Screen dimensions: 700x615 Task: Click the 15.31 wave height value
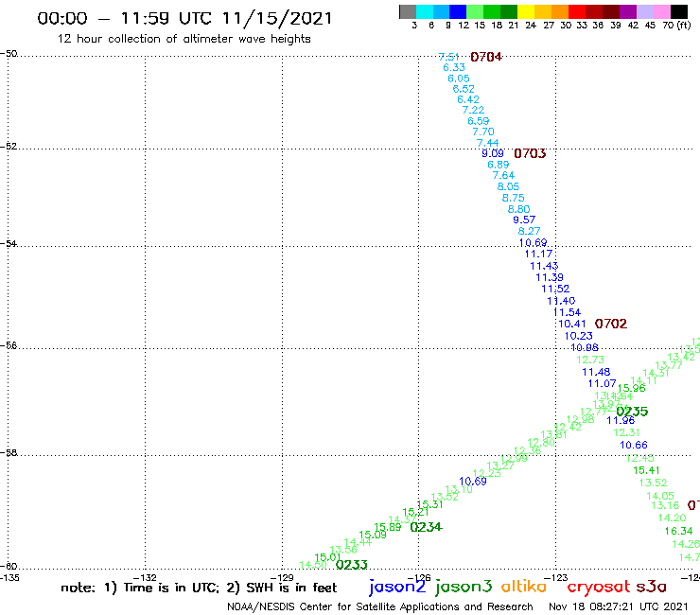pos(429,504)
